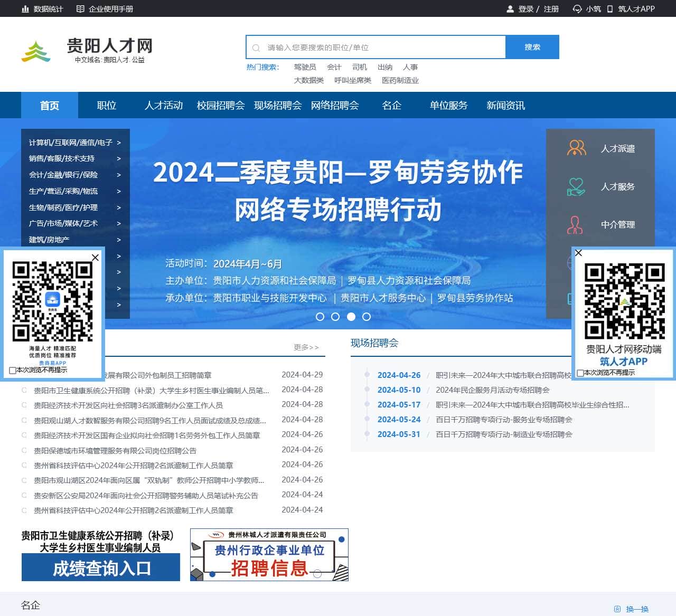Switch to the 首页 navigation tab

click(x=50, y=105)
